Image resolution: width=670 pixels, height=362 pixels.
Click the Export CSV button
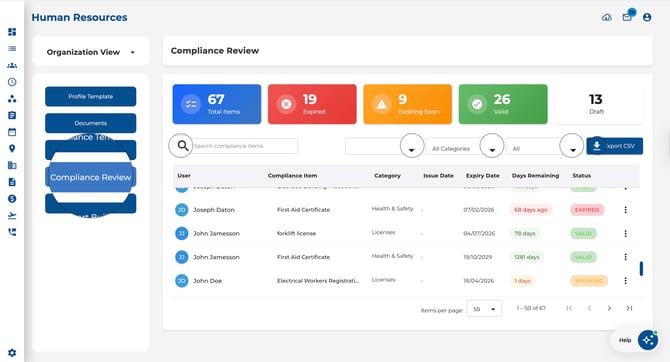click(x=614, y=146)
